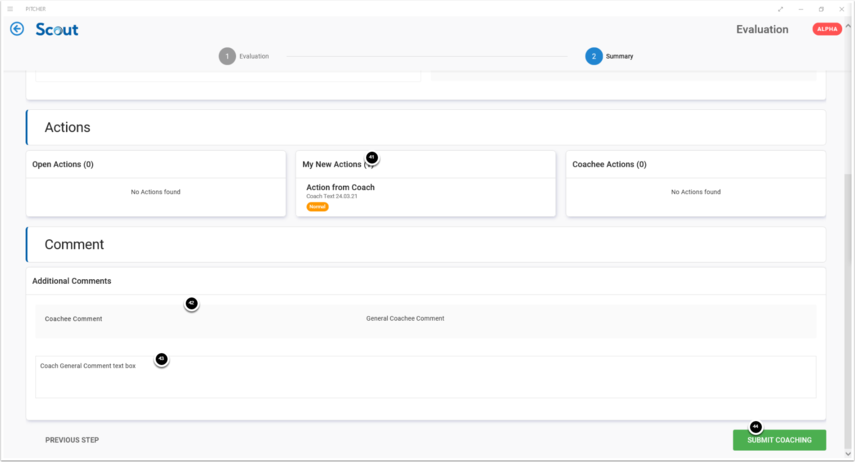The height and width of the screenshot is (462, 855).
Task: Focus the Coach General Comment text box
Action: tap(425, 377)
